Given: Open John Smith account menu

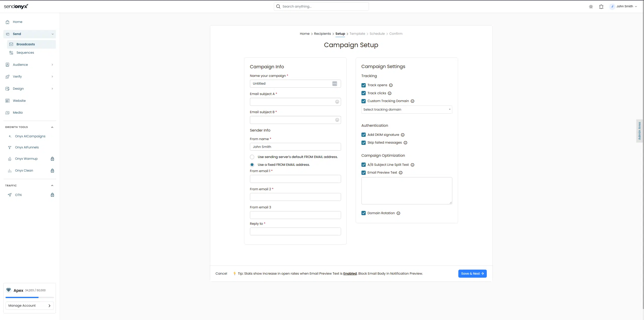Looking at the screenshot, I should [x=623, y=7].
